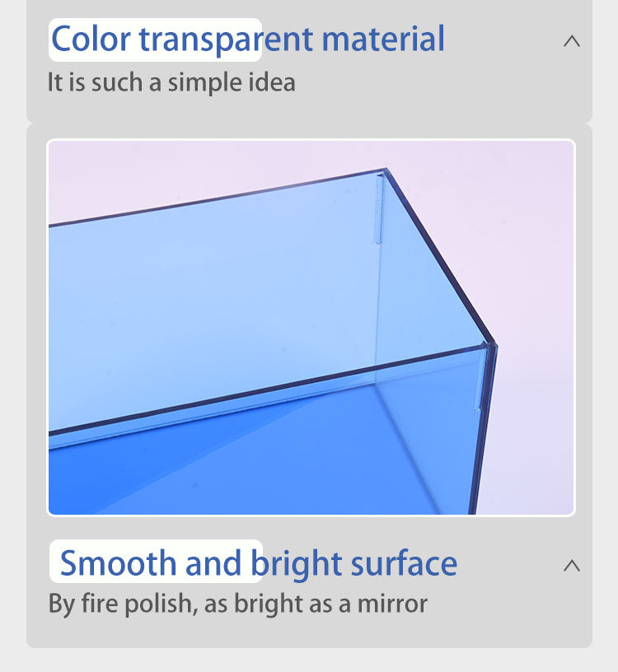Click the far top corner of the acrylic box
This screenshot has height=672, width=618.
coord(384,171)
